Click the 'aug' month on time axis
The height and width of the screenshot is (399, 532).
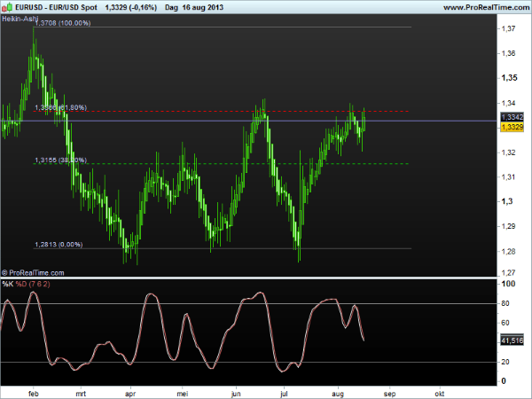(338, 394)
